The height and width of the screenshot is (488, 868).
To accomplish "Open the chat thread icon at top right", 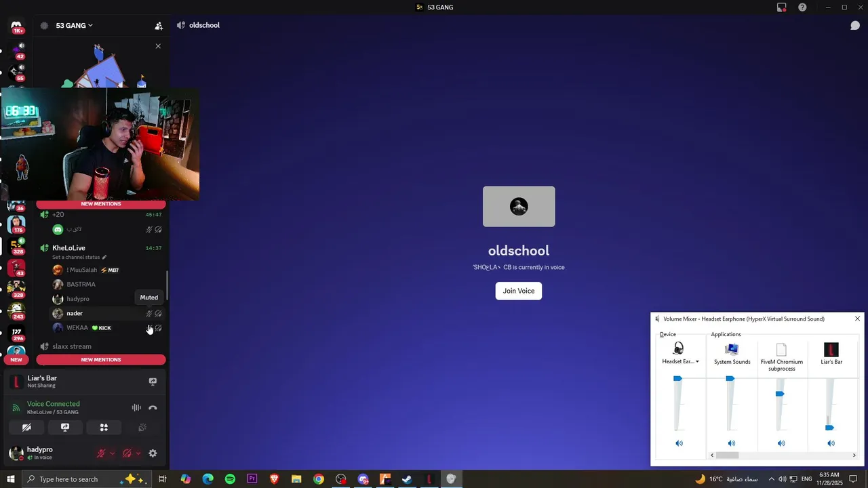I will tap(855, 25).
